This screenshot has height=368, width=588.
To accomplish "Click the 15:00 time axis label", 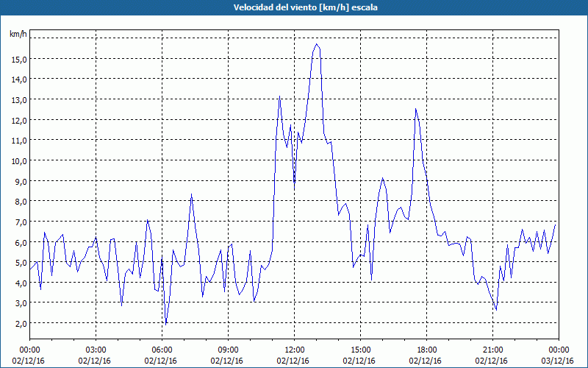I will 360,350.
